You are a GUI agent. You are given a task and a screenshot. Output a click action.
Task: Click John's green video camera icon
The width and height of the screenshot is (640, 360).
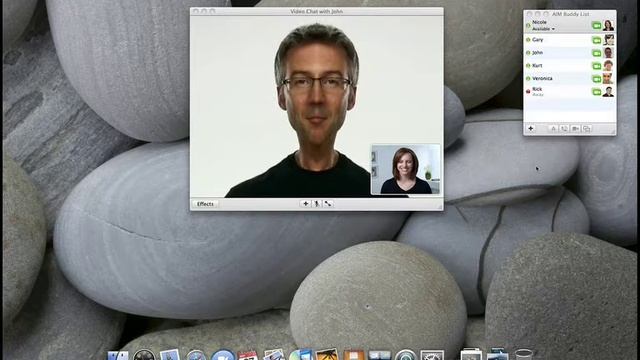[596, 53]
